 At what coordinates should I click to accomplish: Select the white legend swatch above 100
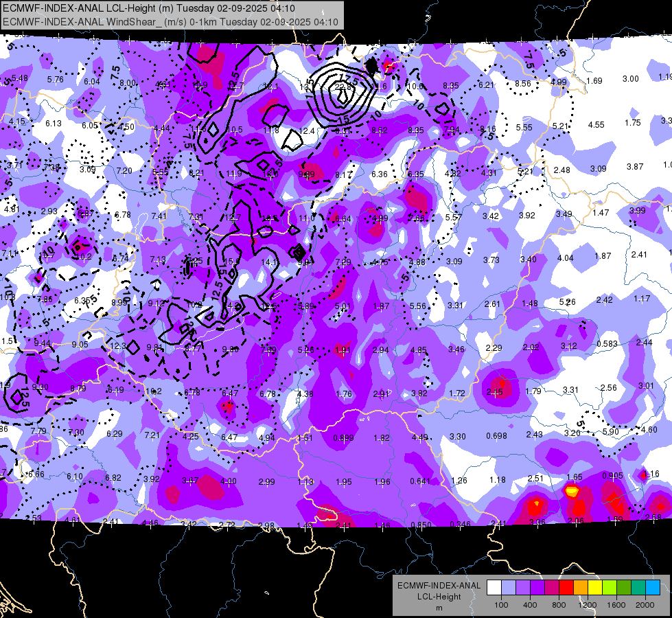point(494,588)
